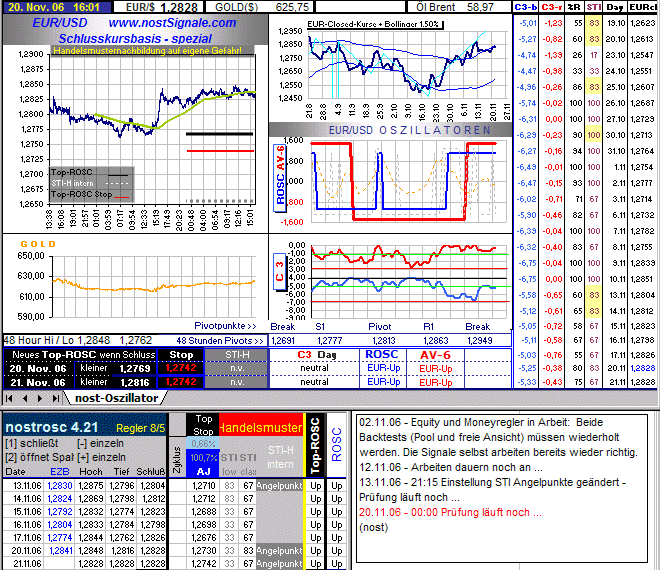660x570 pixels.
Task: Select the Pivot value 1,2813
Action: (384, 341)
